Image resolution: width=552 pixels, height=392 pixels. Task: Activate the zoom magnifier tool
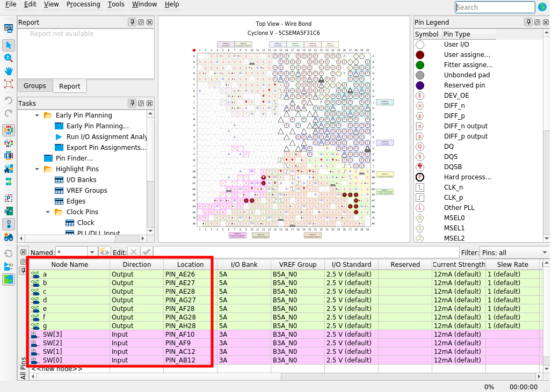(x=9, y=58)
